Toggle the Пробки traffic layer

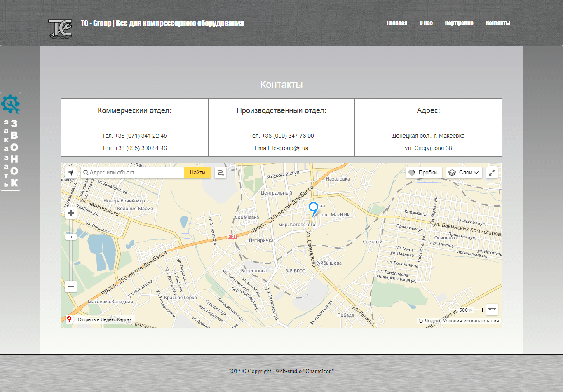pyautogui.click(x=424, y=173)
